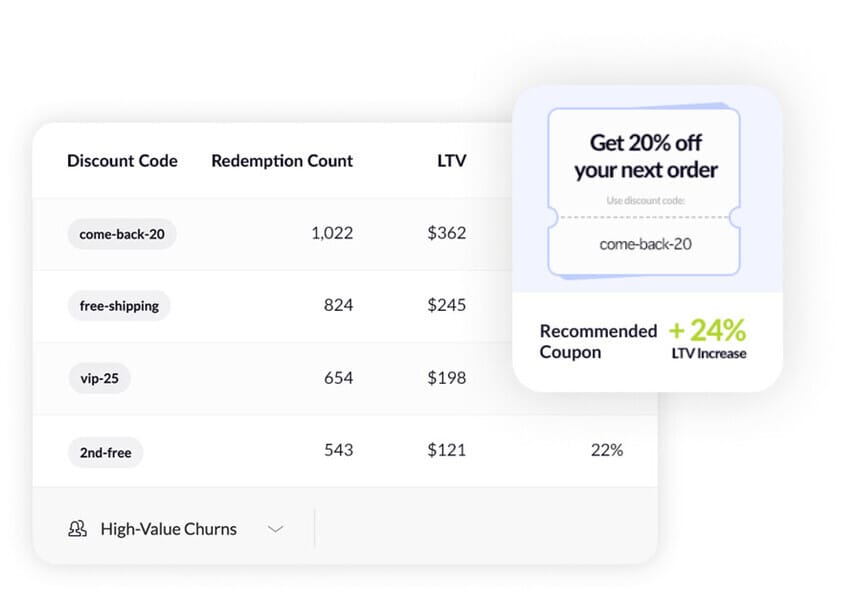Click the 654 redemption count cell
This screenshot has height=600, width=854.
[338, 378]
